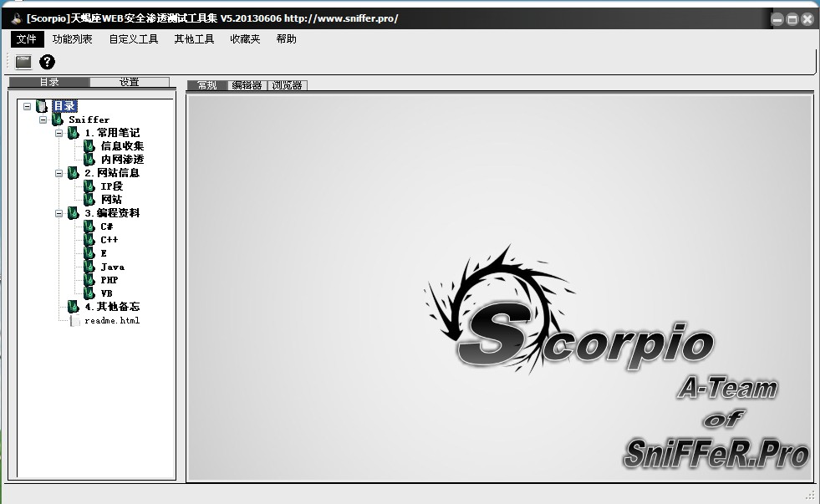Open the IP段 tree item
Image resolution: width=820 pixels, height=504 pixels.
coord(111,186)
